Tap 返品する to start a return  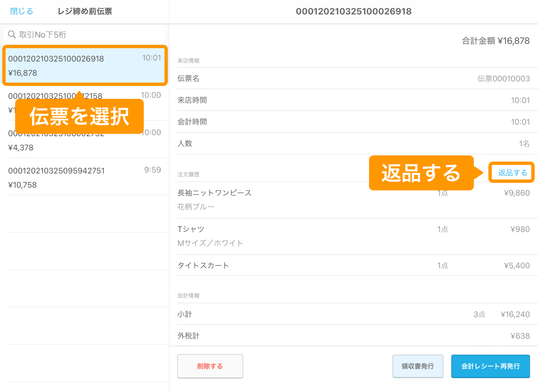511,172
